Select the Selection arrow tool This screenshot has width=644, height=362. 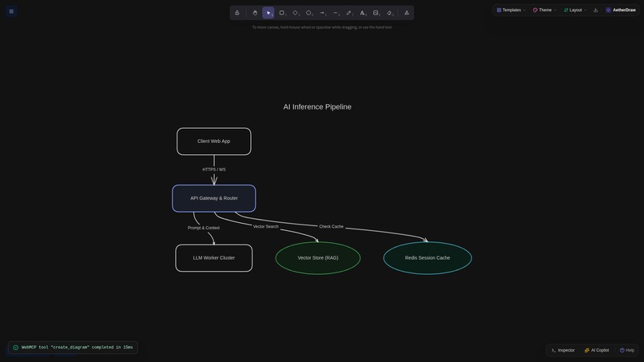(x=268, y=13)
